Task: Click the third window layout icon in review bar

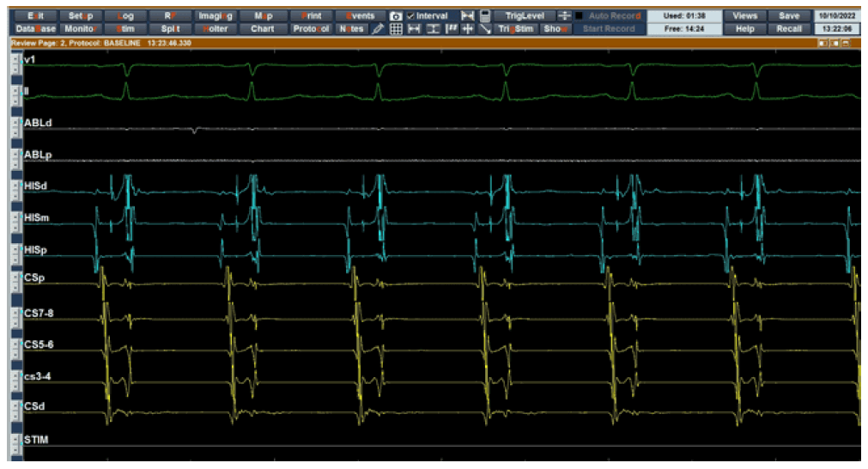Action: pyautogui.click(x=847, y=43)
